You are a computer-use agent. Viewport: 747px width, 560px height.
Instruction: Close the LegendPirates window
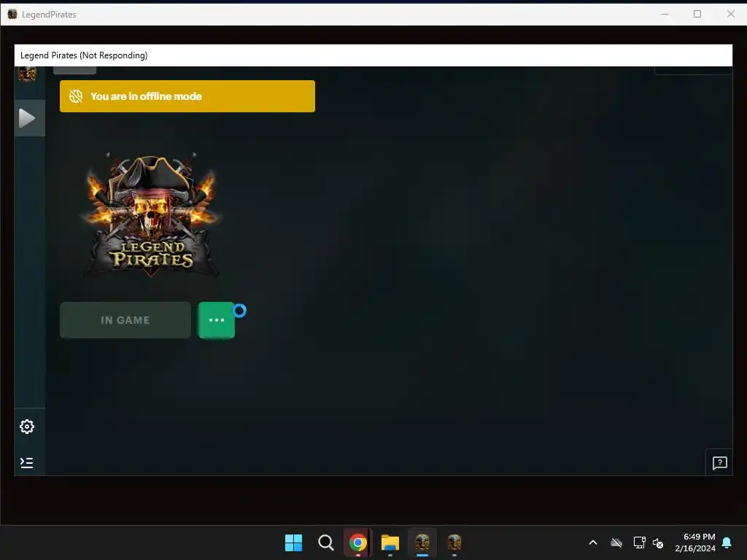point(731,15)
